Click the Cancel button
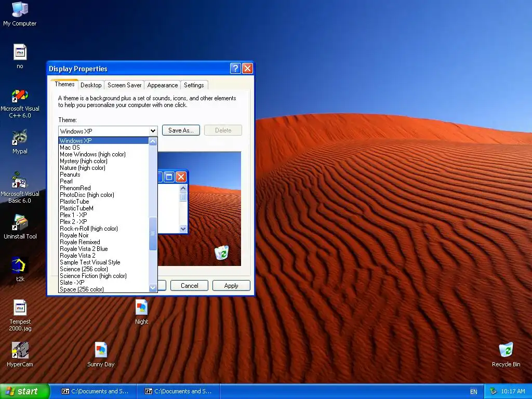Viewport: 532px width, 399px height. tap(189, 286)
